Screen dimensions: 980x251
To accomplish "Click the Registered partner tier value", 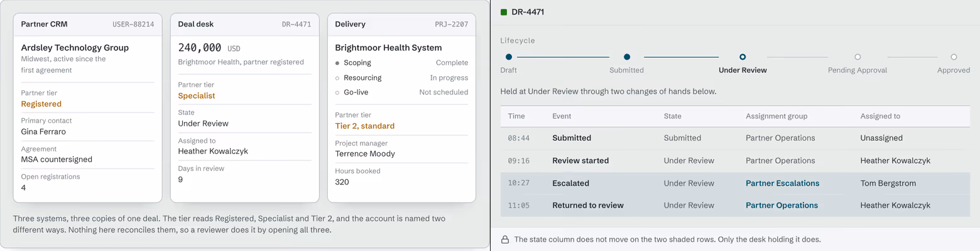I will (x=41, y=104).
